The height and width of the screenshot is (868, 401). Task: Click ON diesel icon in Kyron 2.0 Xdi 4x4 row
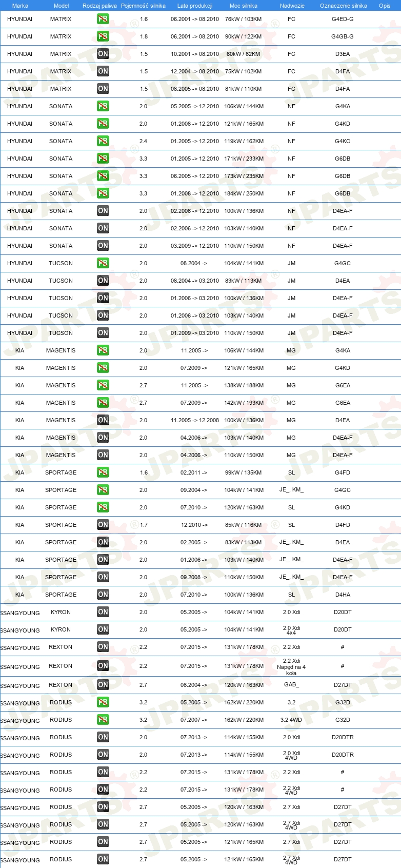click(103, 629)
